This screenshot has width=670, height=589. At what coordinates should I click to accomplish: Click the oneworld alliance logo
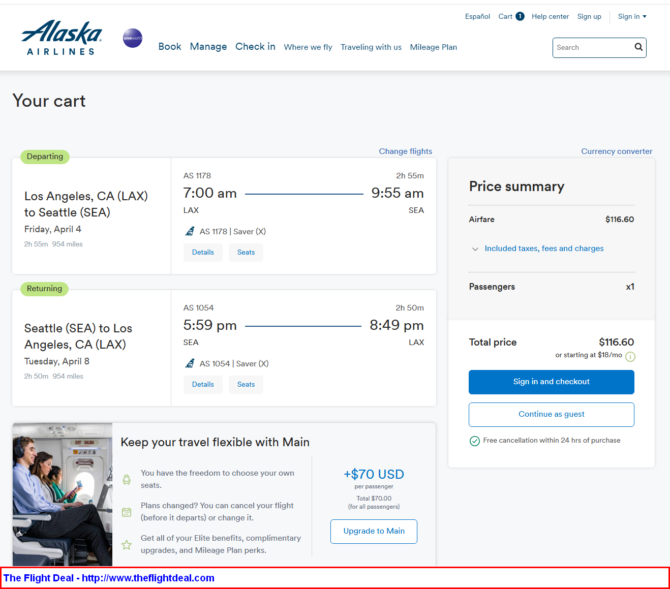tap(132, 38)
